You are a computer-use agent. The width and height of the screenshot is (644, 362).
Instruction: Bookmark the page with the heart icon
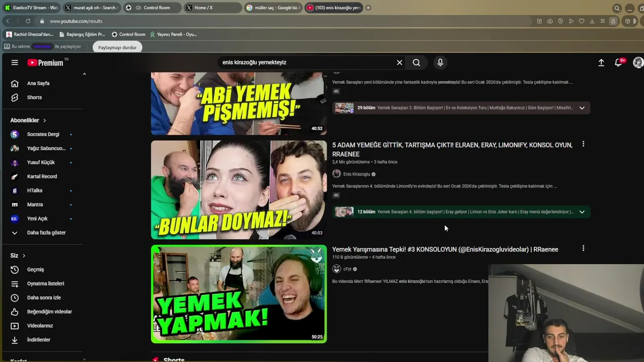point(582,21)
